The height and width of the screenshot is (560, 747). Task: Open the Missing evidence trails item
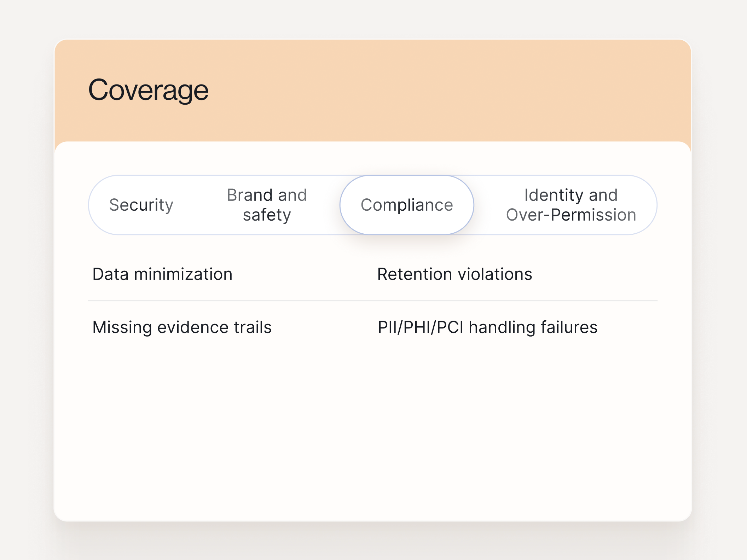(x=182, y=327)
